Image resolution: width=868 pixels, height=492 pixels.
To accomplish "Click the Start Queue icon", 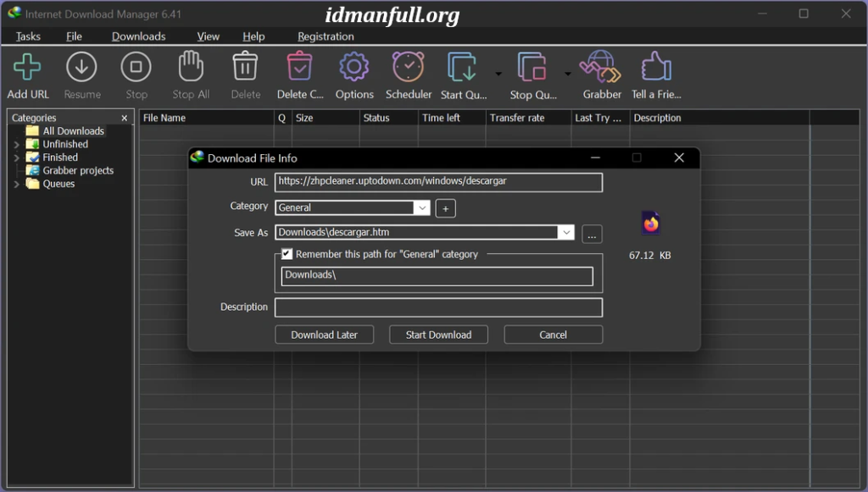I will click(463, 68).
